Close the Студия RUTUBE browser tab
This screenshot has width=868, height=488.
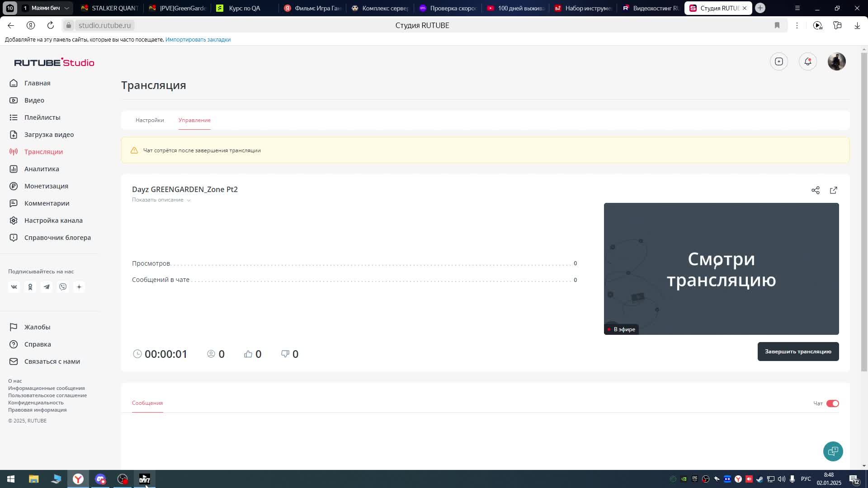[x=745, y=8]
